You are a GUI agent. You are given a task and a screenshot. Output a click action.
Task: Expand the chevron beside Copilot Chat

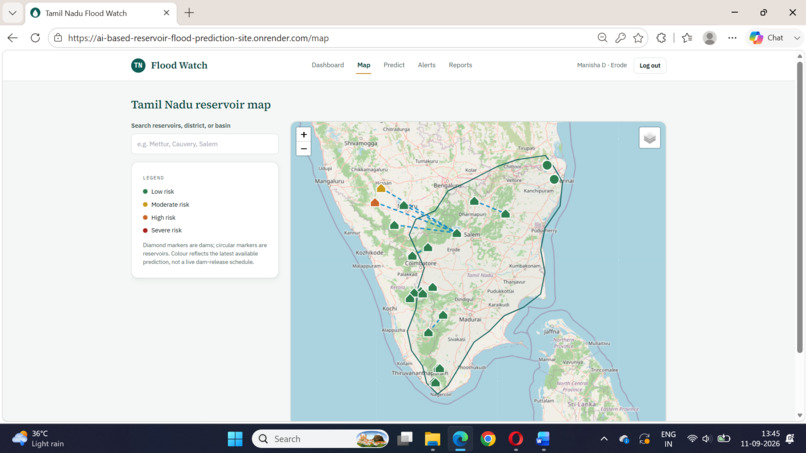pyautogui.click(x=796, y=38)
